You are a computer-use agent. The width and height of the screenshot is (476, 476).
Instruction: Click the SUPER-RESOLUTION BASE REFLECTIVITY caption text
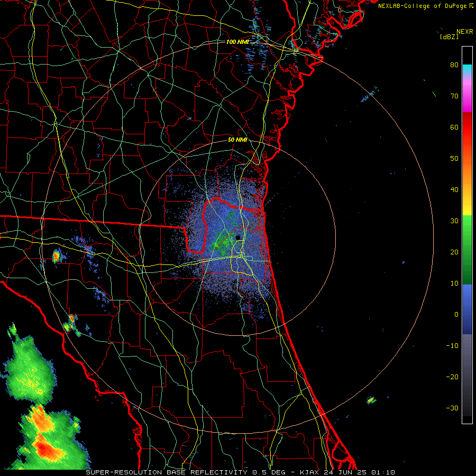pos(167,472)
